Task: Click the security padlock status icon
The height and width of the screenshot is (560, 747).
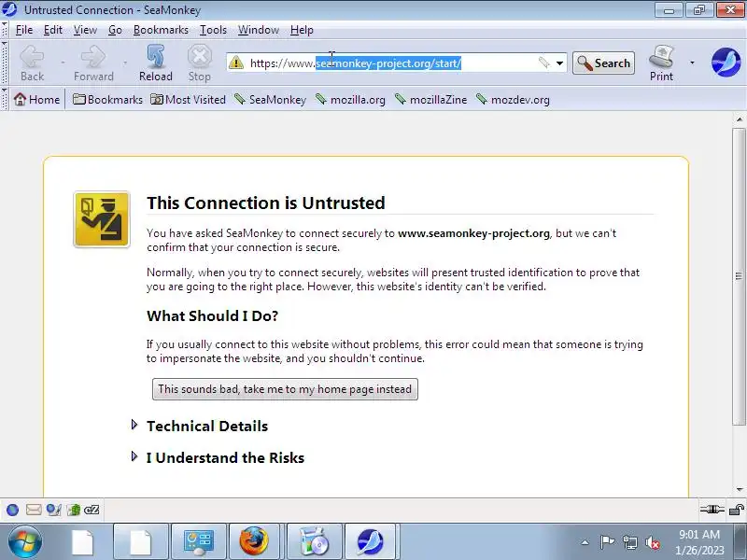Action: click(737, 510)
